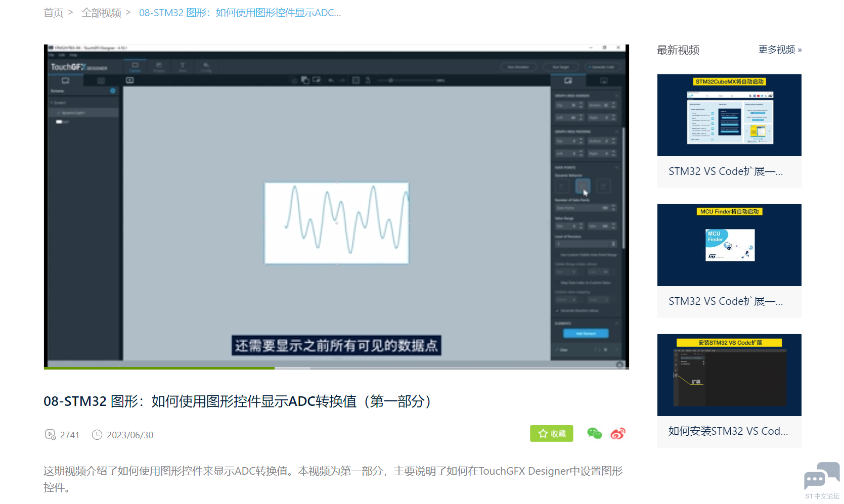
Task: Click the 2741 view count text
Action: point(70,435)
